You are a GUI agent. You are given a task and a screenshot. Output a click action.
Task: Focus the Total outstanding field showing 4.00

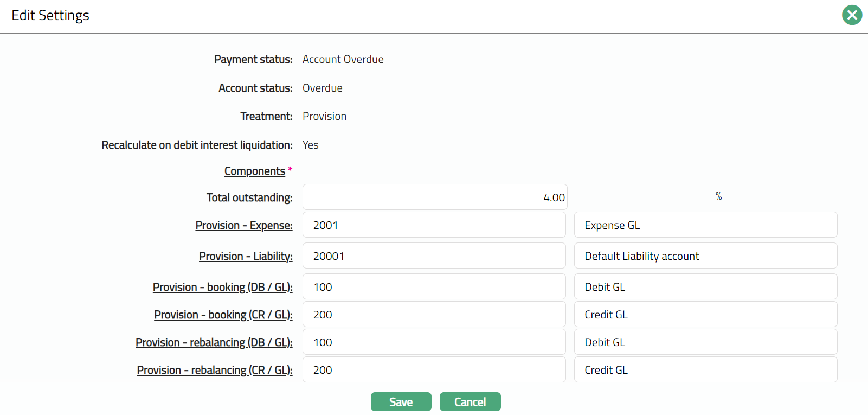tap(435, 197)
